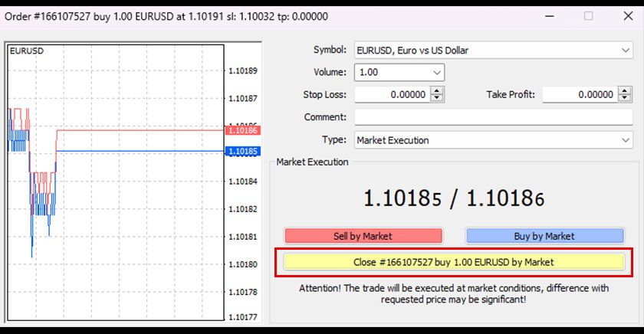Click the blue 1.10185 bid price tag

(243, 152)
